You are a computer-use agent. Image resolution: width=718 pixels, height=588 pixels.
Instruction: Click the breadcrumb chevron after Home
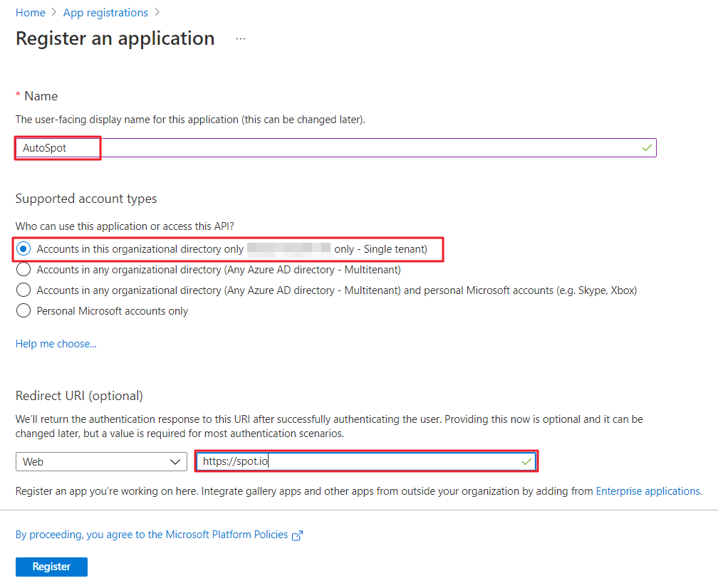tap(54, 13)
